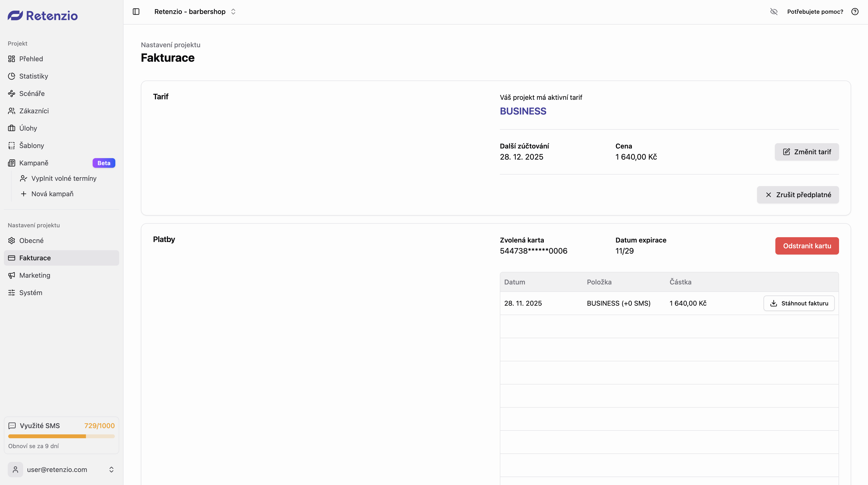The image size is (868, 485).
Task: Open Úlohy via its briefcase icon
Action: (11, 128)
